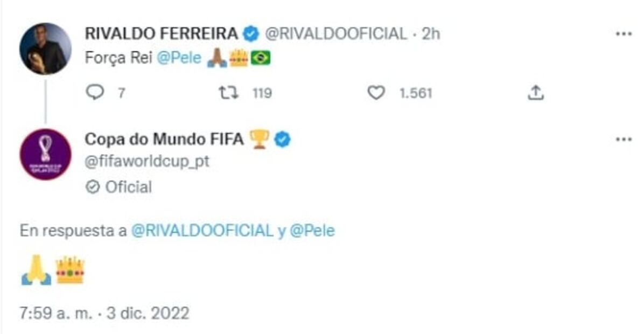Like Rivaldo's tweet with the heart icon
Screen dimensions: 644x334
[376, 93]
